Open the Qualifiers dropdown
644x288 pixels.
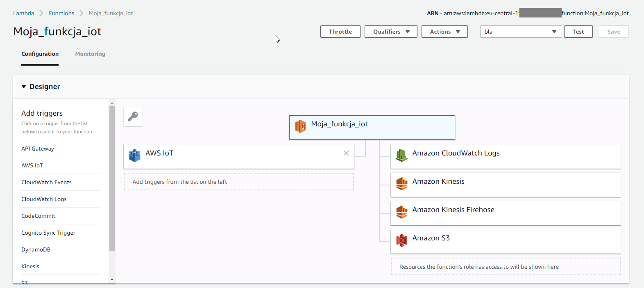[391, 32]
